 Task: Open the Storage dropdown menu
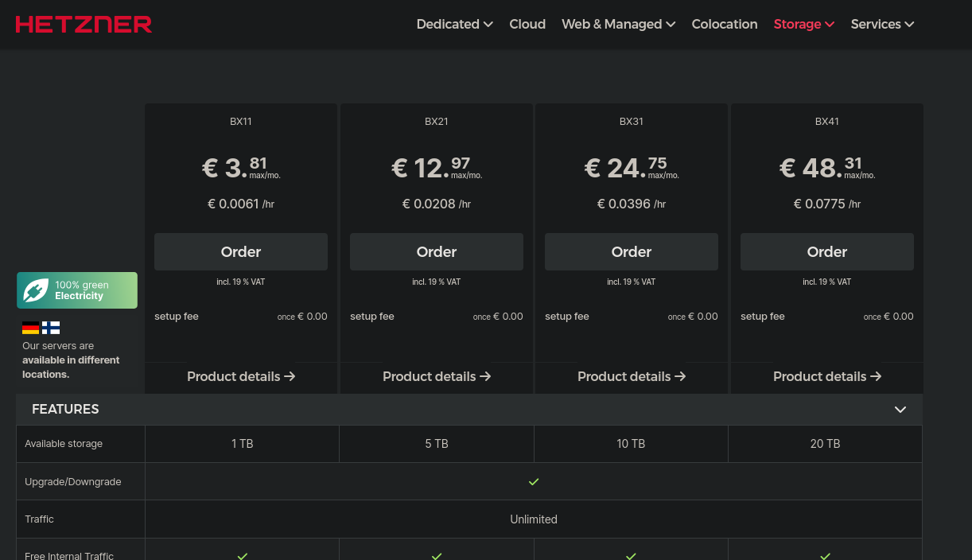803,24
